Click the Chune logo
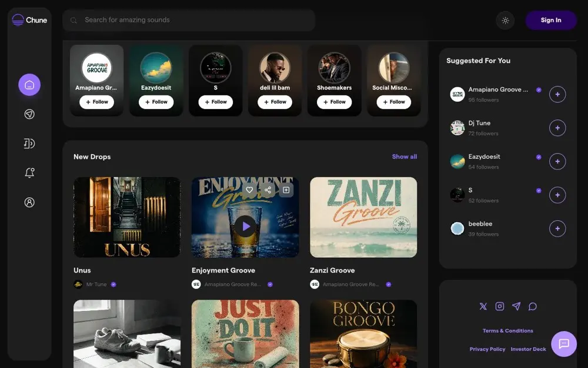 point(29,20)
